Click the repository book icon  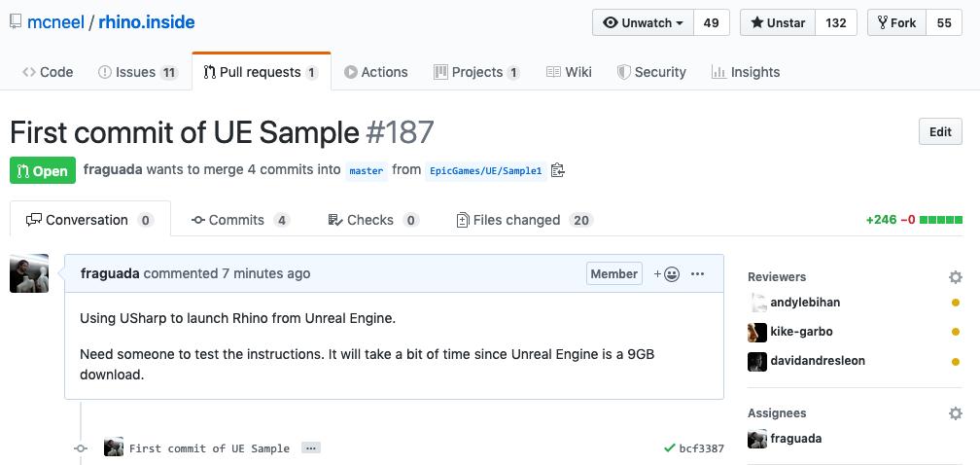[16, 22]
